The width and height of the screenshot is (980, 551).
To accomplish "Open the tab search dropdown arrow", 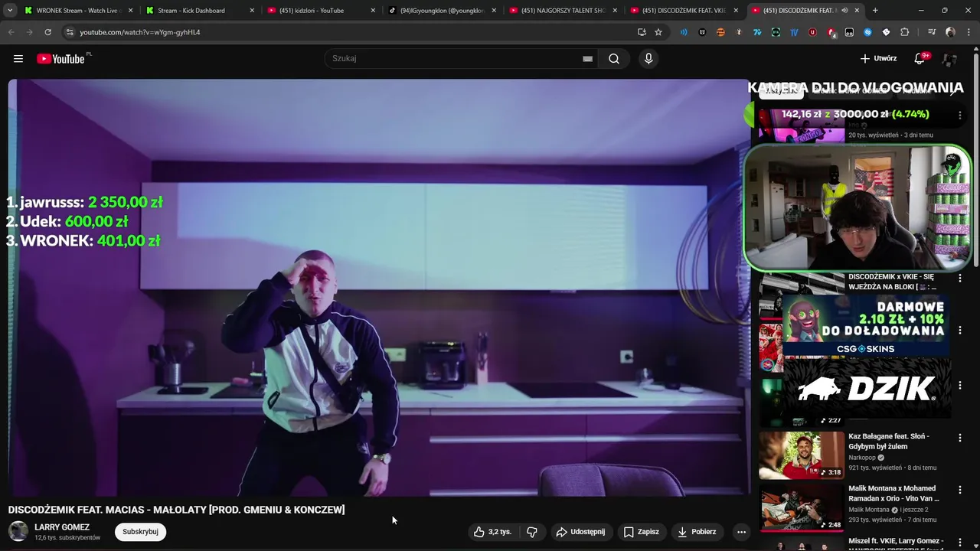I will tap(10, 11).
